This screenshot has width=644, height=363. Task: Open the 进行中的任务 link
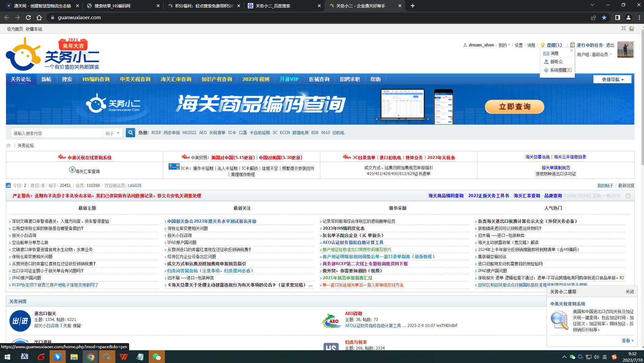point(589,45)
